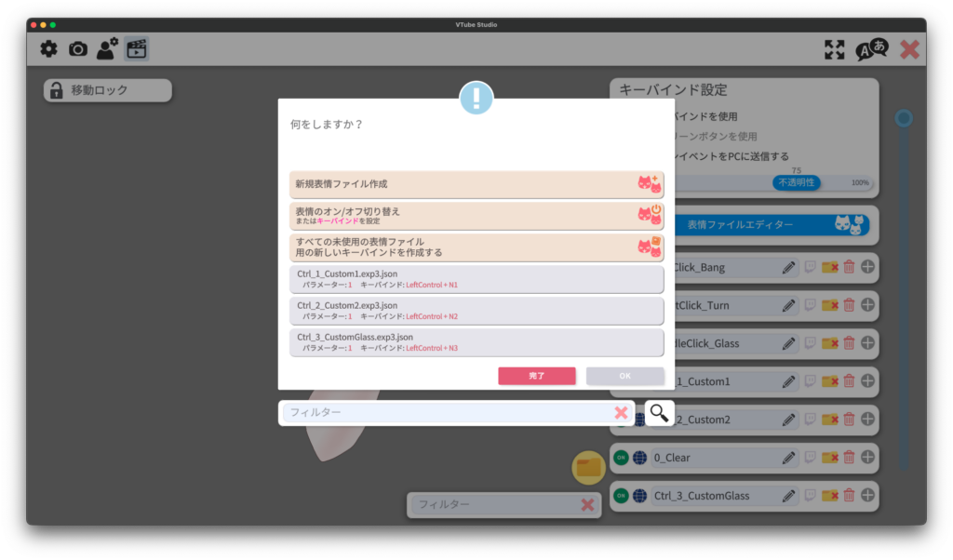Viewport: 953px width, 560px height.
Task: Toggle the green ON switch for Ctrl_3_CustomGlass
Action: coord(621,496)
